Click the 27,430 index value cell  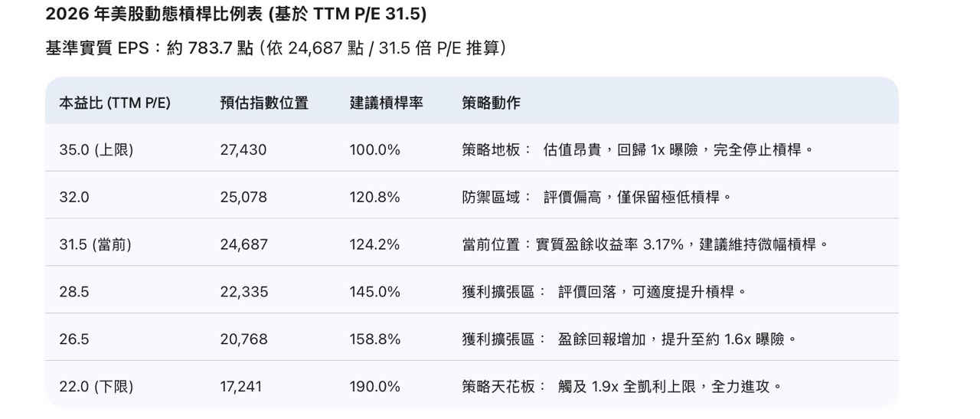click(x=243, y=150)
